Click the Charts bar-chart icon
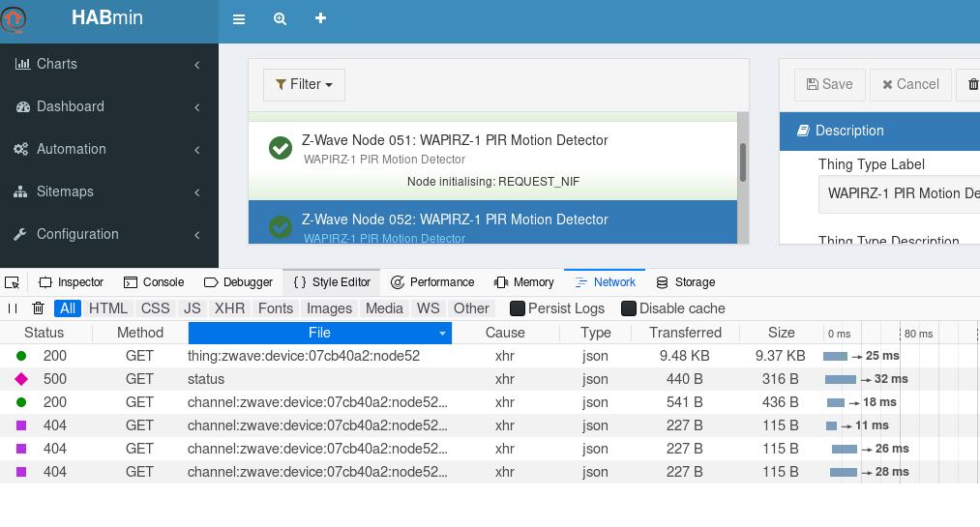The image size is (980, 527). point(22,64)
